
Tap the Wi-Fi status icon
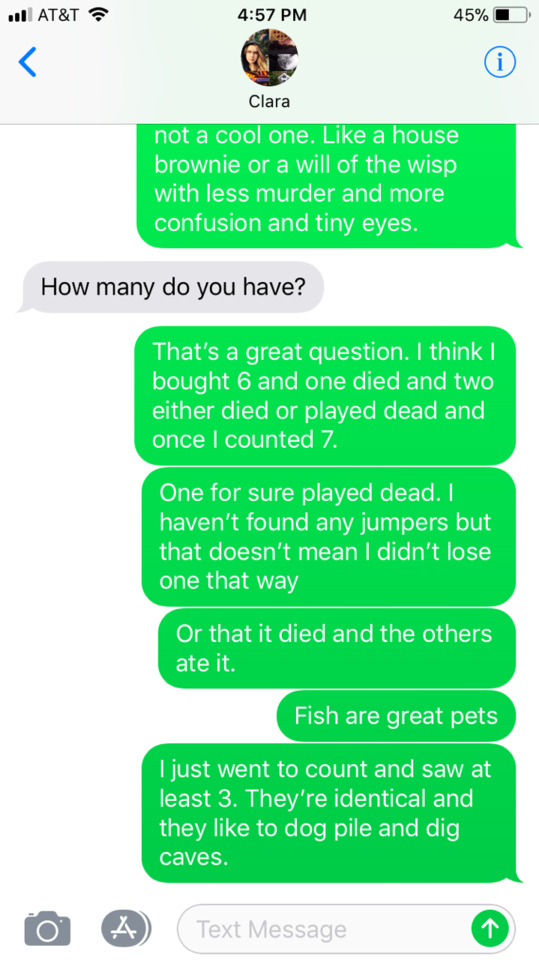tap(97, 15)
